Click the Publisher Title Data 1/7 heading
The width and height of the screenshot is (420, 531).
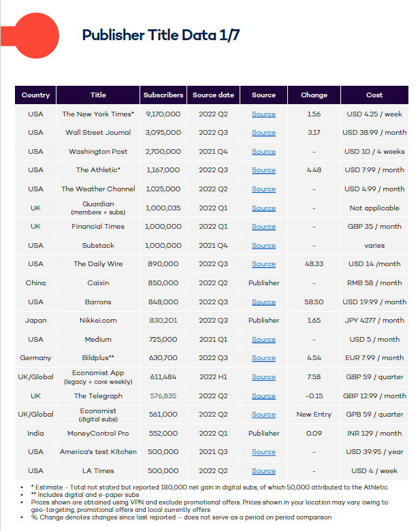(161, 35)
